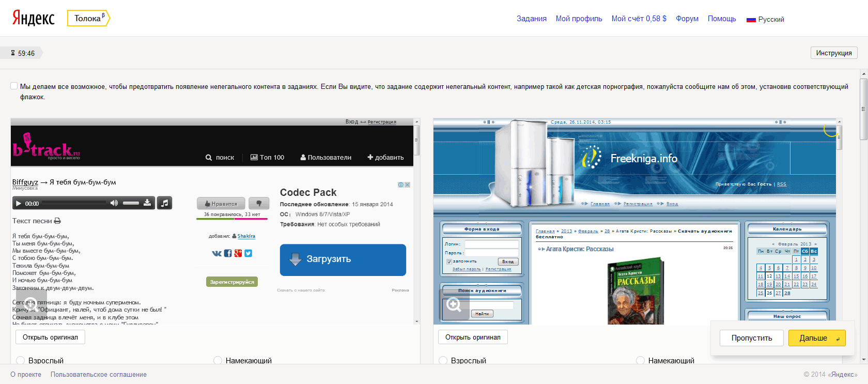Click the Найти search button on Freekniga
The height and width of the screenshot is (384, 868).
(482, 314)
